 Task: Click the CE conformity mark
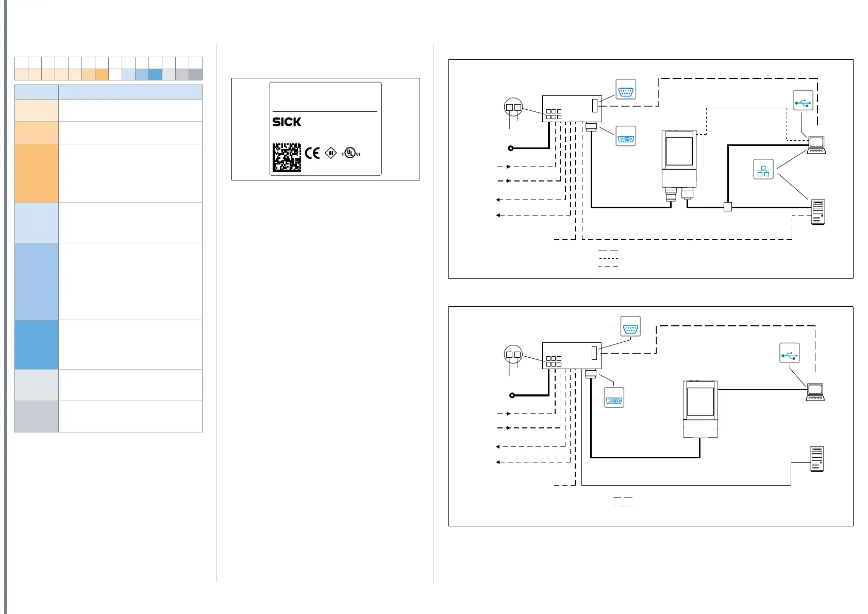(312, 153)
